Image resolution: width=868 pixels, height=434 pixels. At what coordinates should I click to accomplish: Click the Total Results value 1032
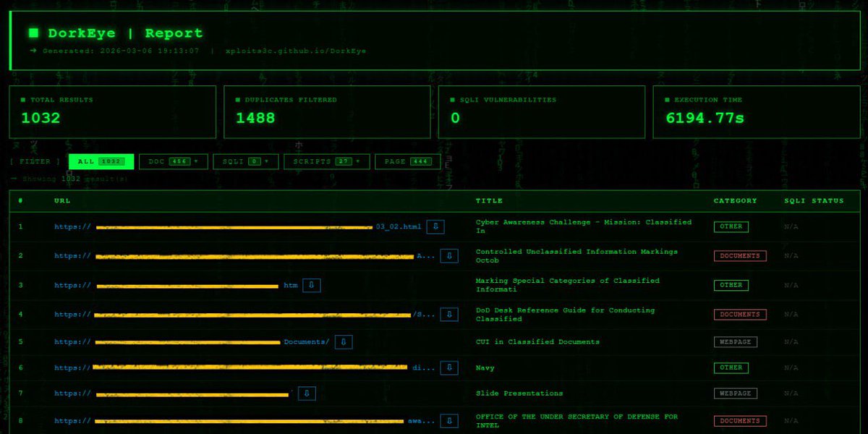[x=41, y=118]
